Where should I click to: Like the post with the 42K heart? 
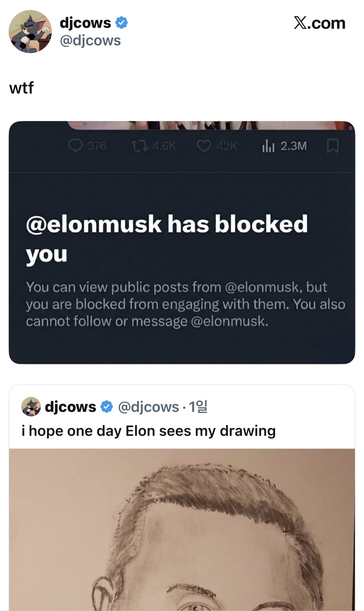(204, 145)
